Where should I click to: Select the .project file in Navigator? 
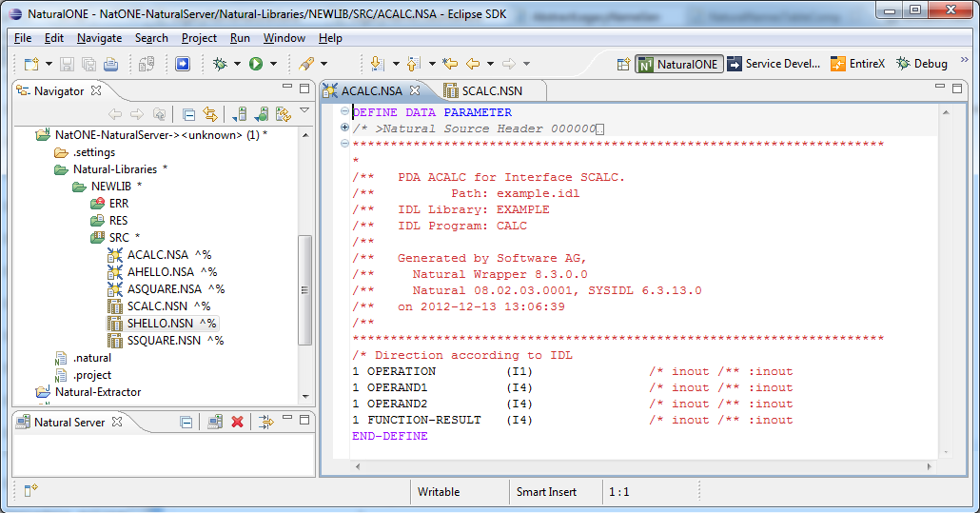coord(92,375)
